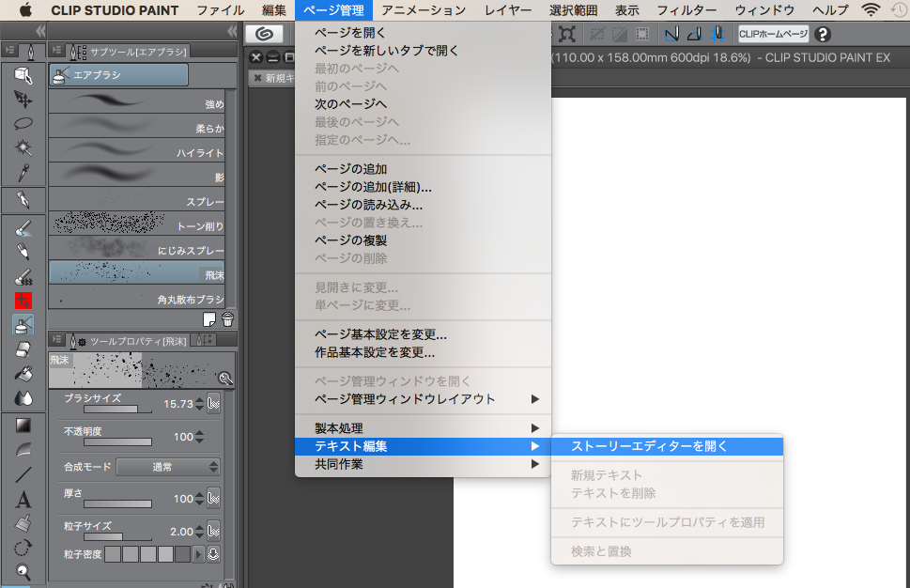
Task: Open the tool property palette menu button
Action: click(57, 340)
